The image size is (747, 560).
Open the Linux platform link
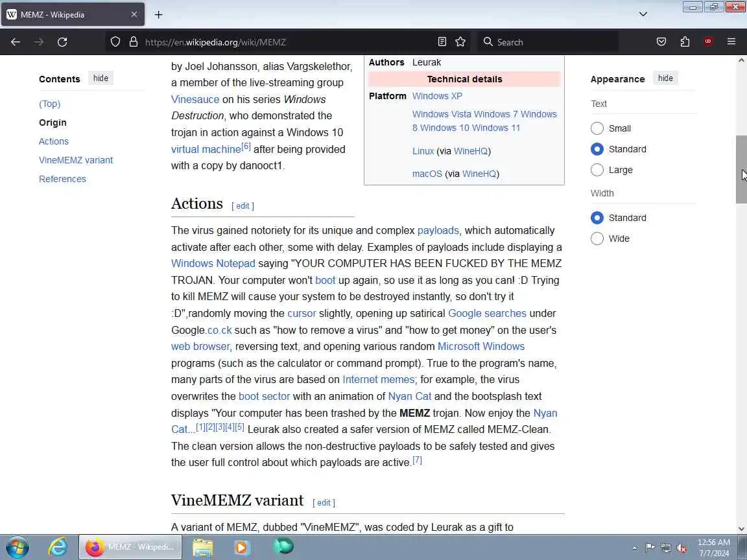click(423, 151)
